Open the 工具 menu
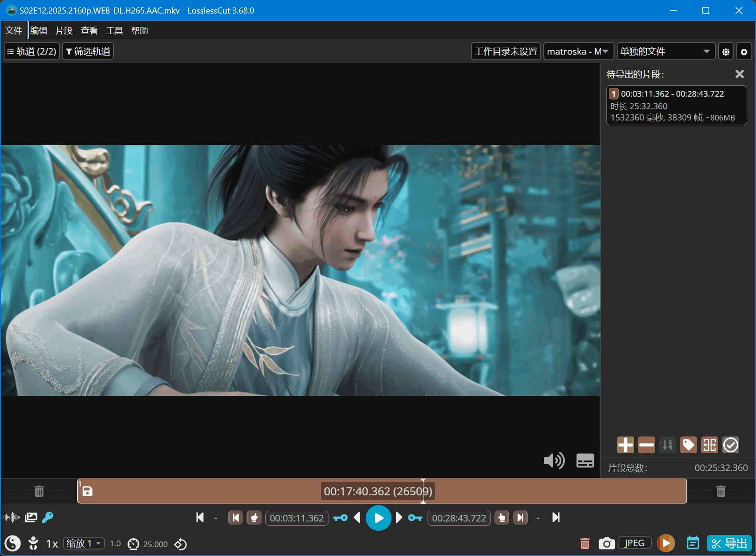The height and width of the screenshot is (556, 756). pyautogui.click(x=114, y=31)
